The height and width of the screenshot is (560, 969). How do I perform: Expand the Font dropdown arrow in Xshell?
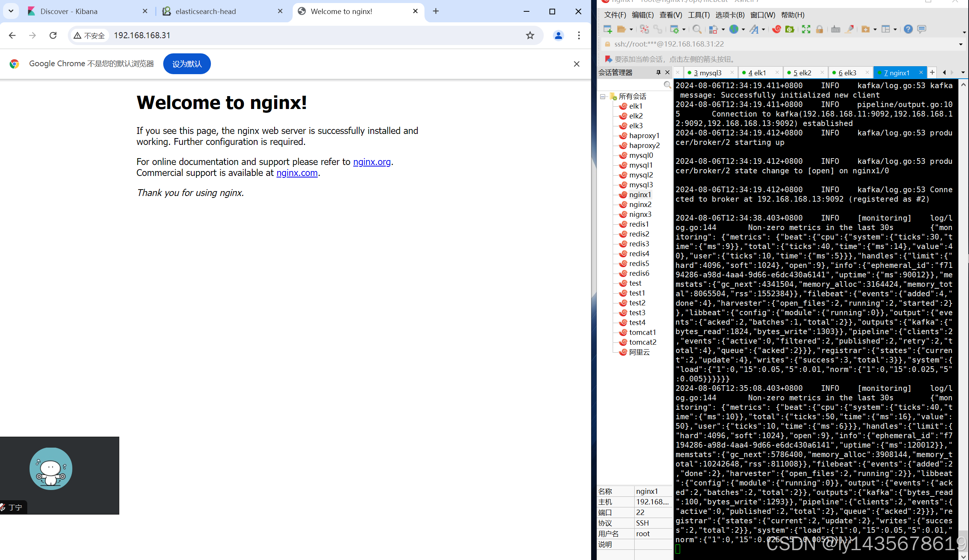point(763,30)
